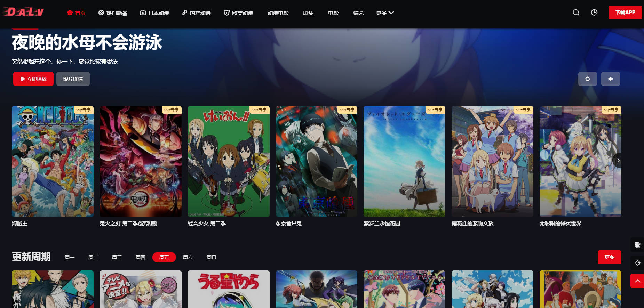Click the 无彩限的怪灵世界 title link
Screen dimensions: 644x308
(x=560, y=224)
